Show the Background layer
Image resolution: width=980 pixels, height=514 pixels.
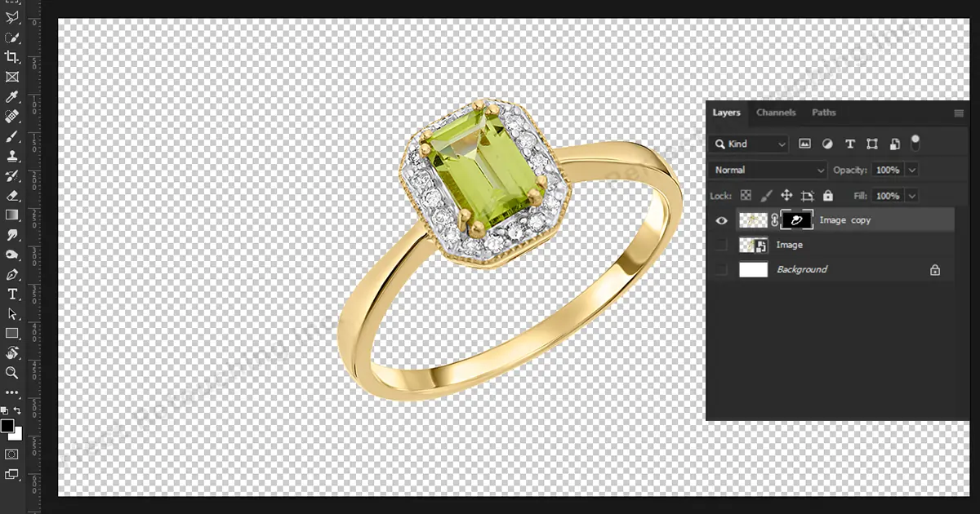pos(721,269)
